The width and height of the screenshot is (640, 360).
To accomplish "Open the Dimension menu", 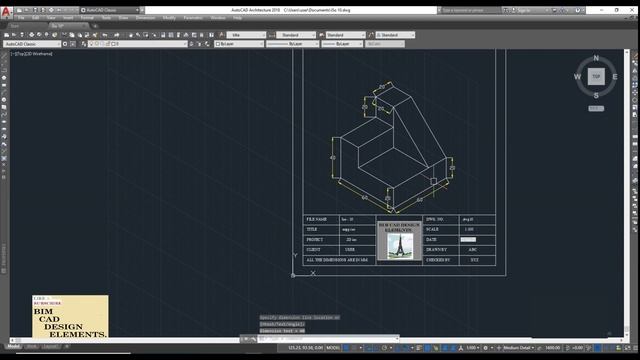I will (x=145, y=18).
